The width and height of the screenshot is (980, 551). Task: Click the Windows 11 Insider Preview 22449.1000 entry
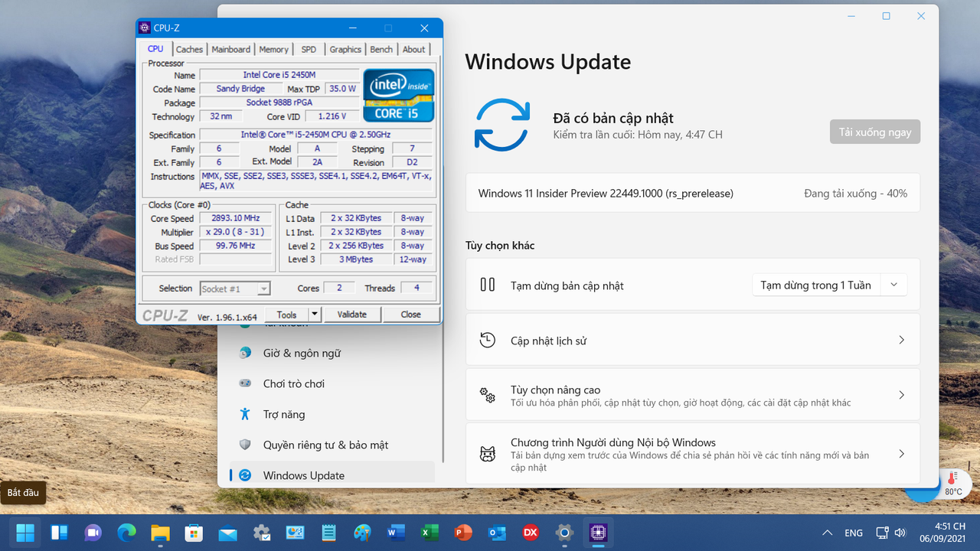pyautogui.click(x=606, y=194)
